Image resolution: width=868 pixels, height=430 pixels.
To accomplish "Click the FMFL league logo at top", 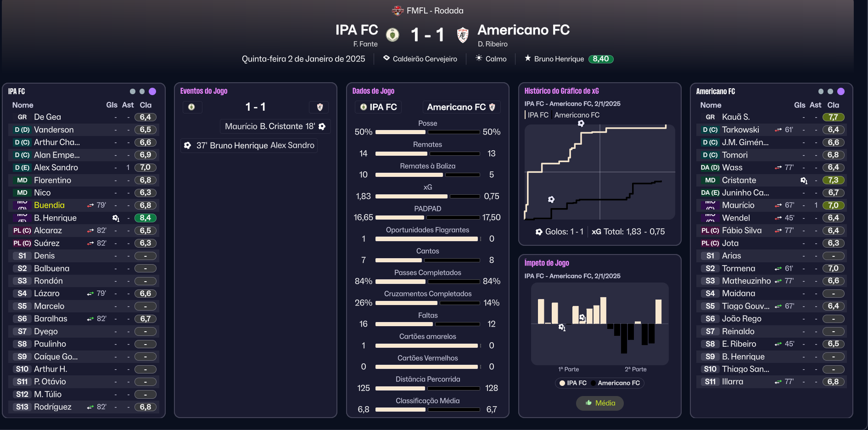I will click(398, 11).
